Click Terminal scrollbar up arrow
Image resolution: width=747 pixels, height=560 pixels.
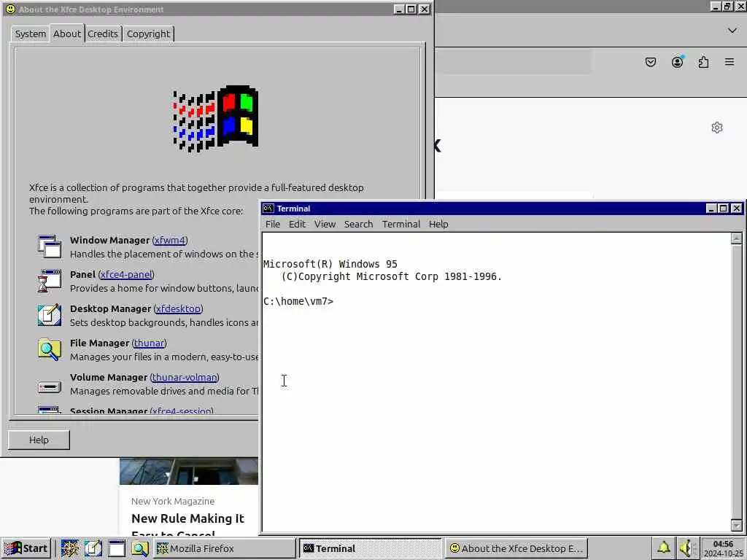pyautogui.click(x=737, y=238)
